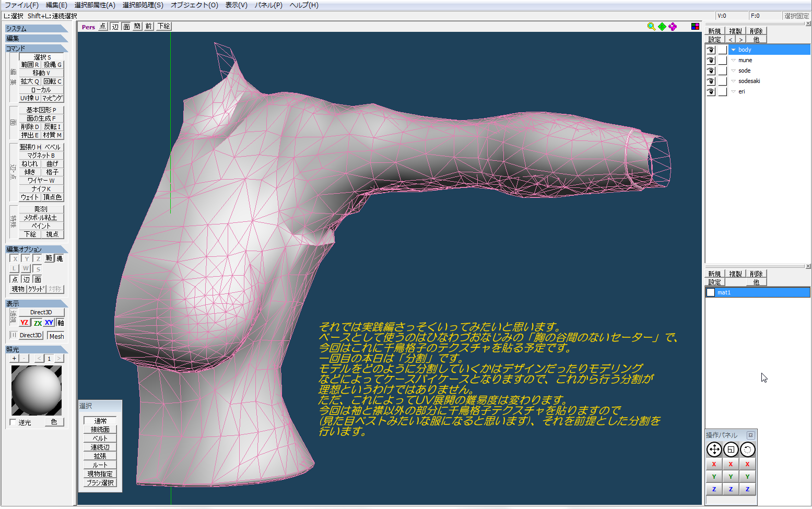Collapse the body object triangle
This screenshot has height=509, width=812.
[x=733, y=50]
